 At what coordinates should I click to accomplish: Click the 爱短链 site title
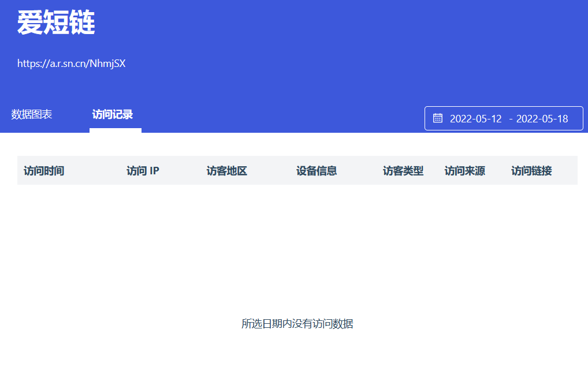pos(56,23)
